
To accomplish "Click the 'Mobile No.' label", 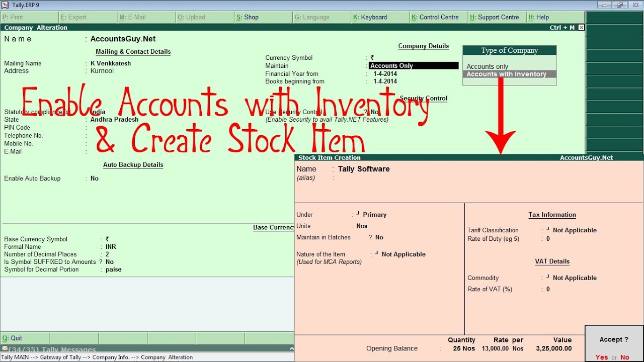I will tap(19, 144).
